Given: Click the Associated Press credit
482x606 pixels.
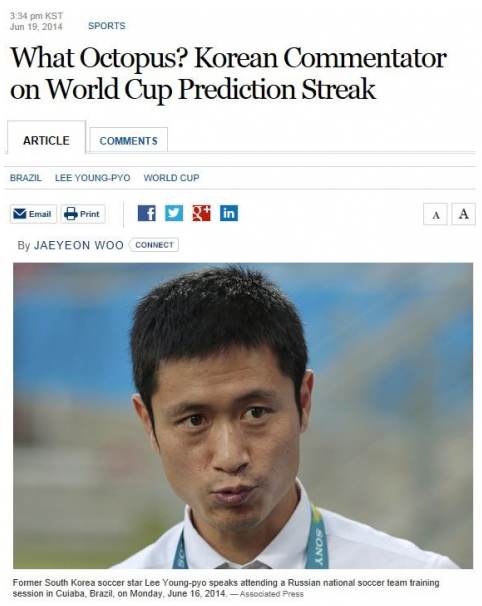Looking at the screenshot, I should click(272, 594).
